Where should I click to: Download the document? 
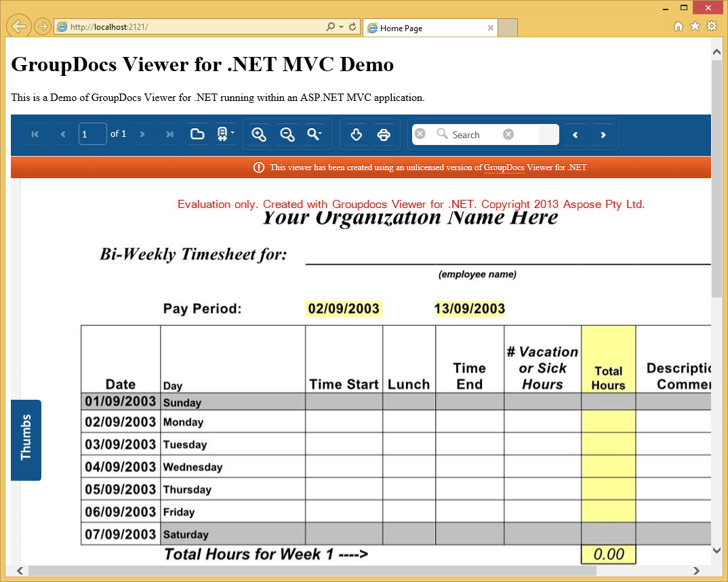(x=356, y=135)
